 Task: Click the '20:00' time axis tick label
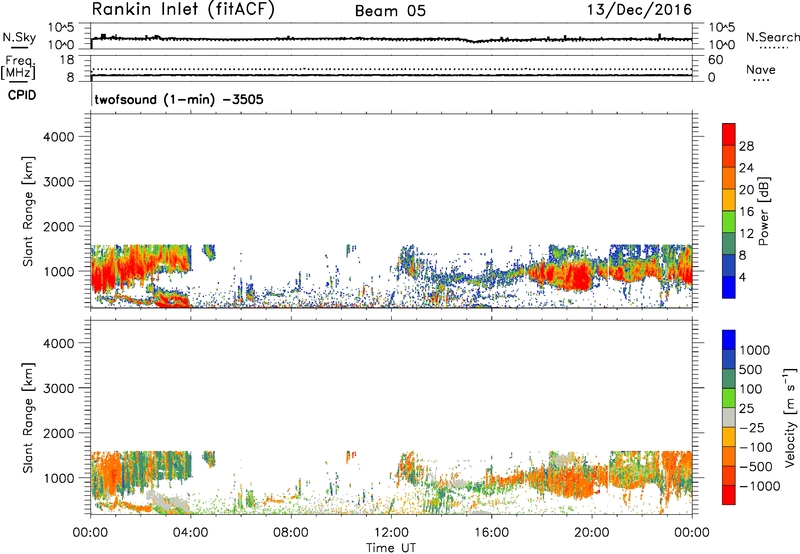[x=591, y=533]
